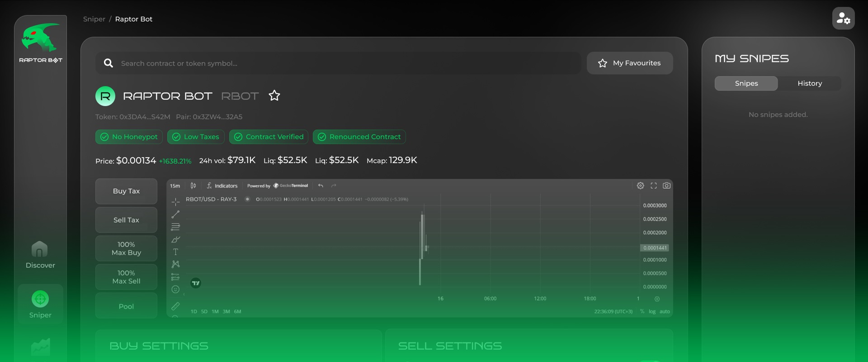Viewport: 868px width, 362px height.
Task: Click the 100% Max Buy button
Action: (x=126, y=248)
